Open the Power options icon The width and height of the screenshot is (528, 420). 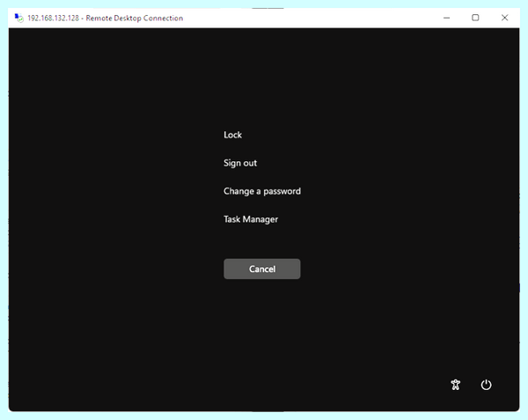pos(486,384)
